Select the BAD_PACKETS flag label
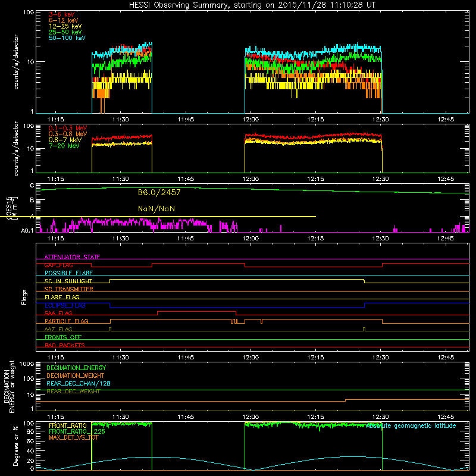The width and height of the screenshot is (476, 476). pyautogui.click(x=65, y=345)
